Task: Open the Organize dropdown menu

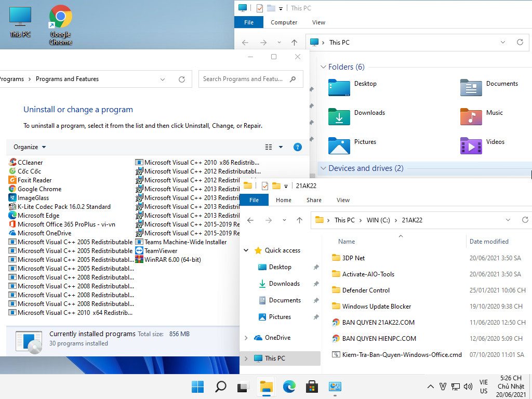Action: 30,147
